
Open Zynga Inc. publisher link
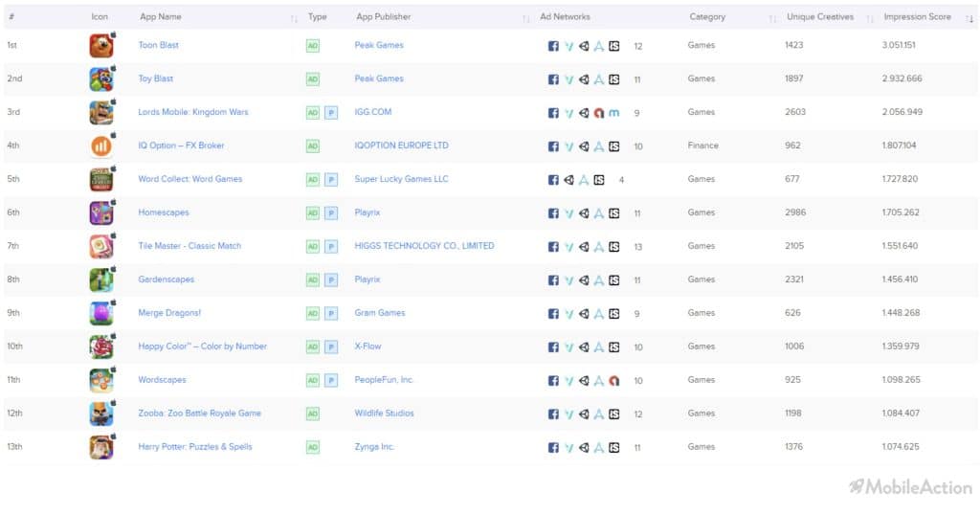pyautogui.click(x=374, y=446)
